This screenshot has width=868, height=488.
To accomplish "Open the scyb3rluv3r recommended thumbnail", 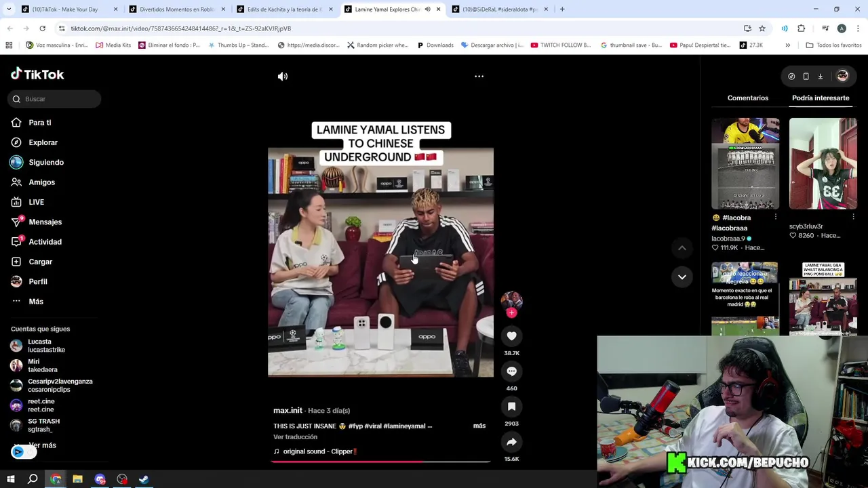I will (x=823, y=163).
